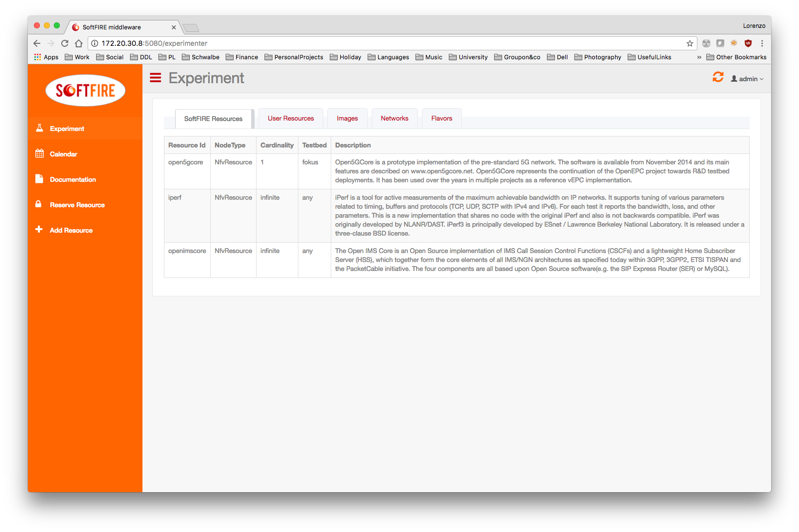Screen dimensions: 799x532
Task: Open the Music bookmarks folder
Action: click(429, 57)
